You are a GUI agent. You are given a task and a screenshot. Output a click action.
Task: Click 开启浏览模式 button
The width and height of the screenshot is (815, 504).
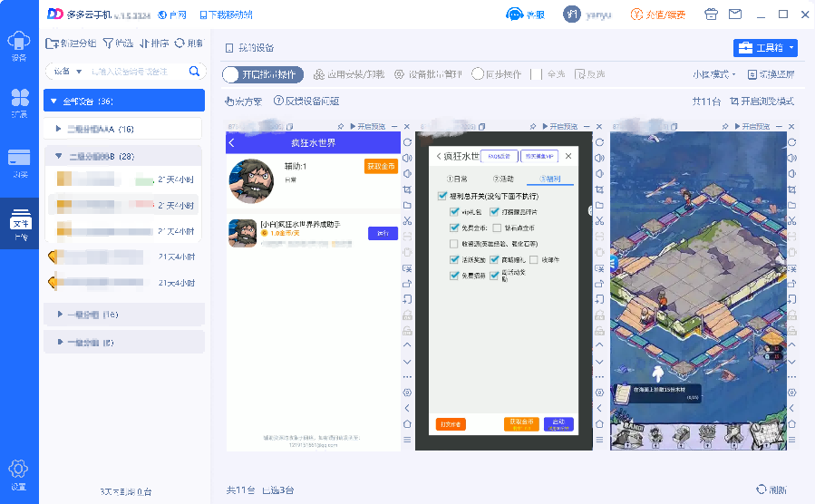tap(762, 102)
